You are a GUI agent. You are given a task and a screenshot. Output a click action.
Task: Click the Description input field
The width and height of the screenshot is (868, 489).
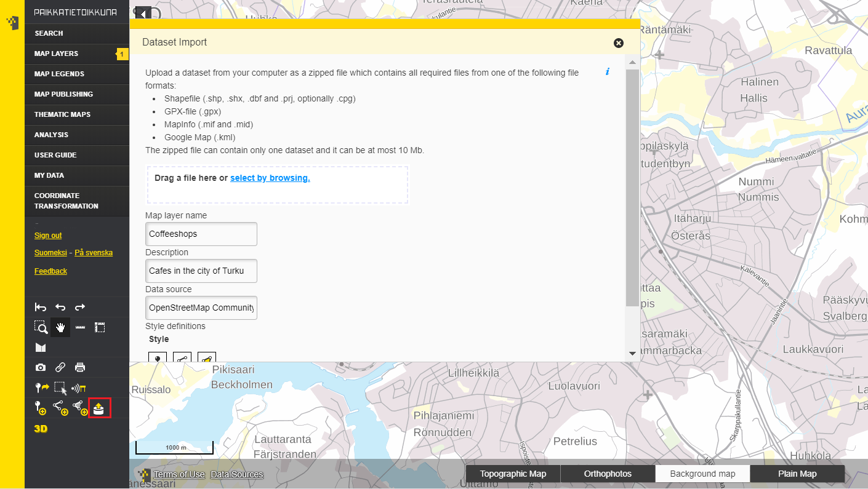201,271
